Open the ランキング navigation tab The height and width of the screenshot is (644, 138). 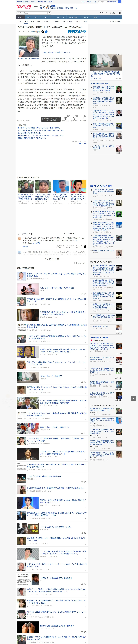pos(86,17)
